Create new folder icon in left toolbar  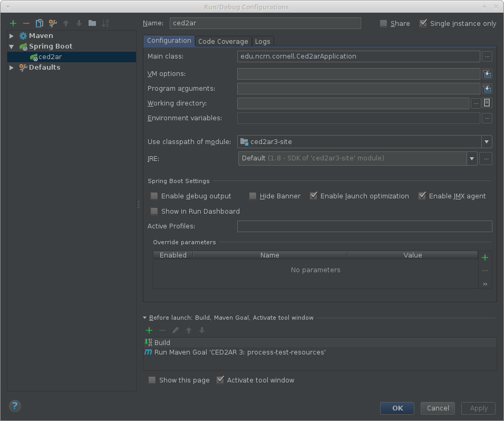pyautogui.click(x=92, y=23)
